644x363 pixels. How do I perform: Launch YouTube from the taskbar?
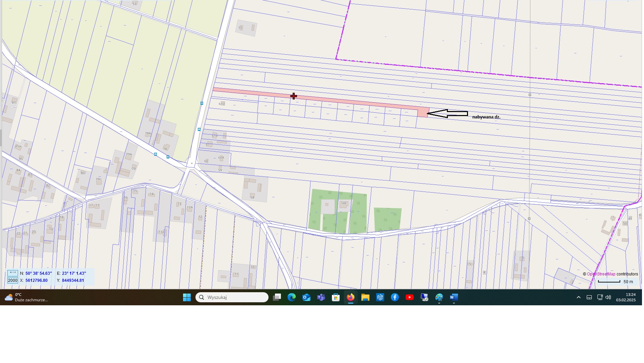point(410,298)
